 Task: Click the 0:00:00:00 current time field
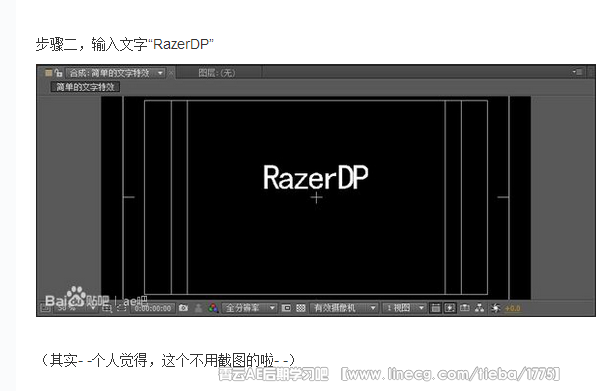coord(153,308)
